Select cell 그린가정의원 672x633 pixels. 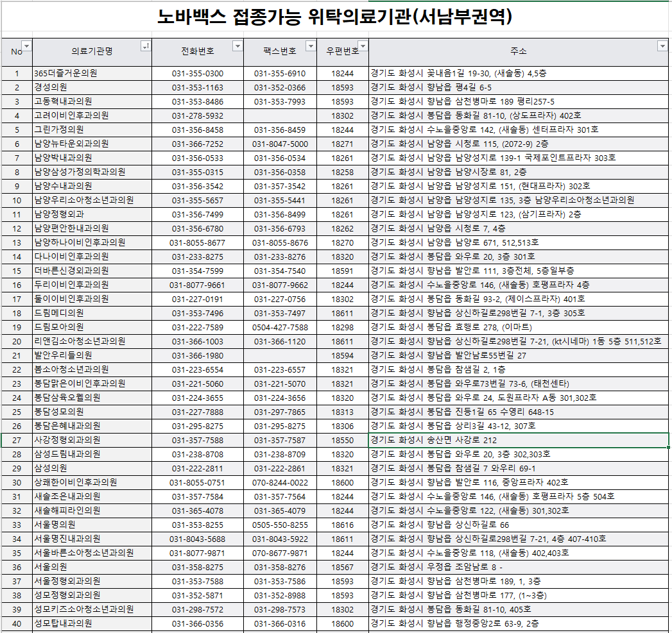pyautogui.click(x=92, y=130)
